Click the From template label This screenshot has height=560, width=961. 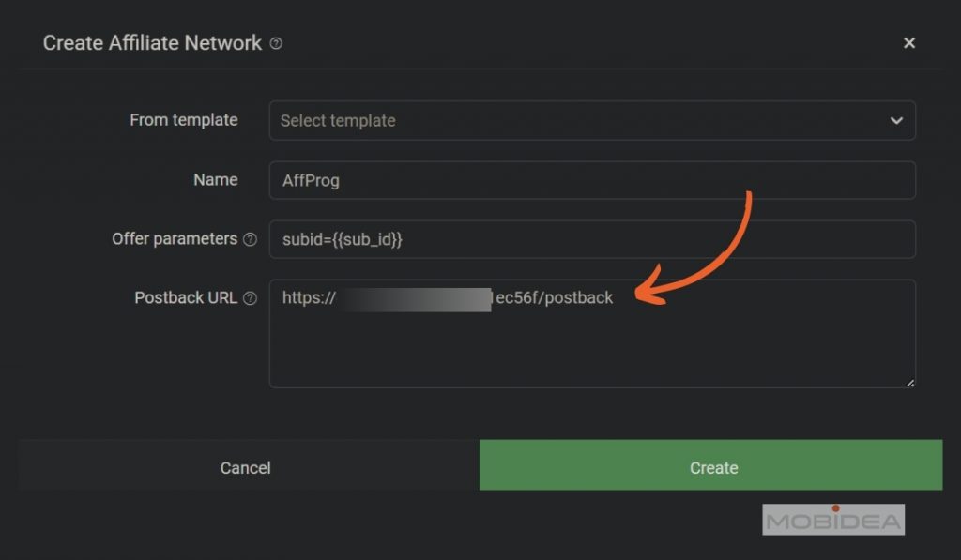(184, 120)
